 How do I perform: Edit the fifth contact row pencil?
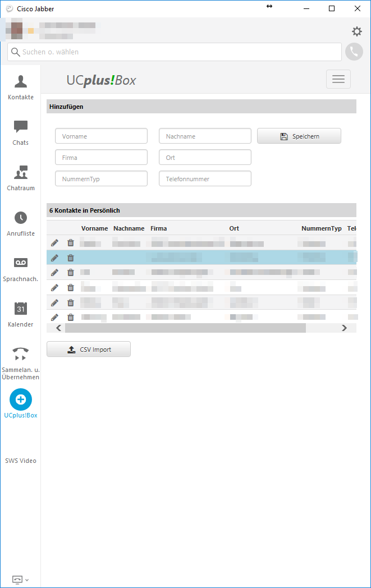pyautogui.click(x=55, y=302)
